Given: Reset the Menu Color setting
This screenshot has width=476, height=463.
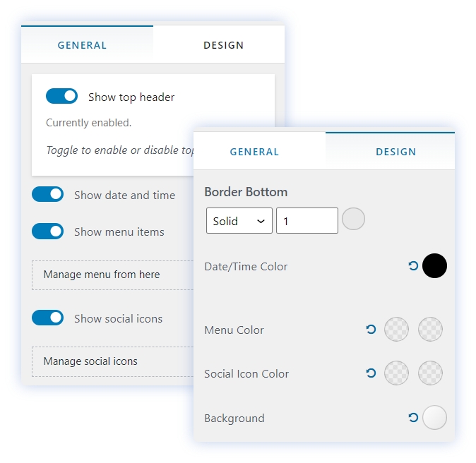Looking at the screenshot, I should pos(371,330).
